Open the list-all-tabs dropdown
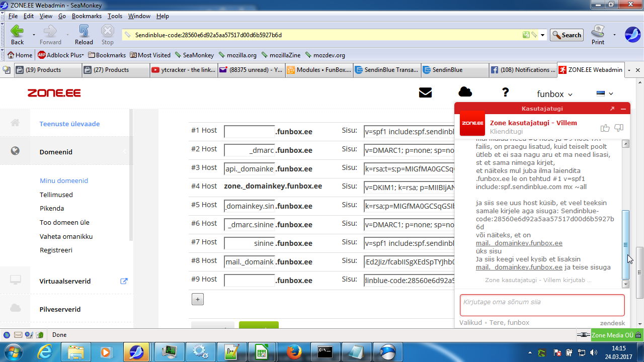The image size is (644, 362). (629, 70)
